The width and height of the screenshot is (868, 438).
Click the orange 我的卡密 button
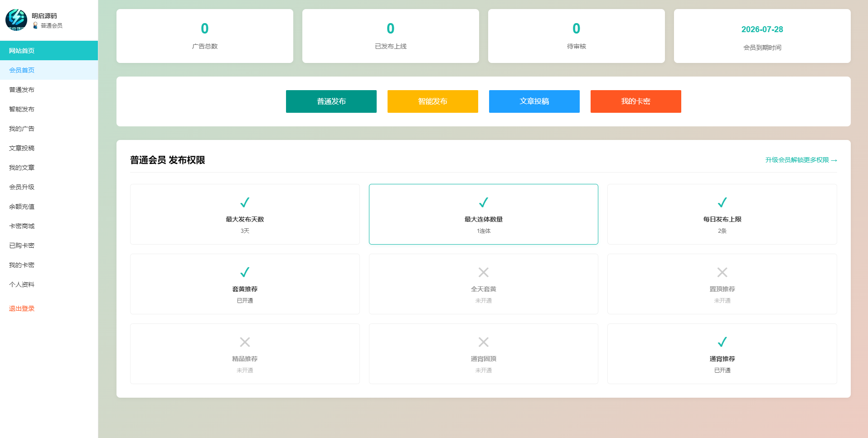(x=636, y=101)
